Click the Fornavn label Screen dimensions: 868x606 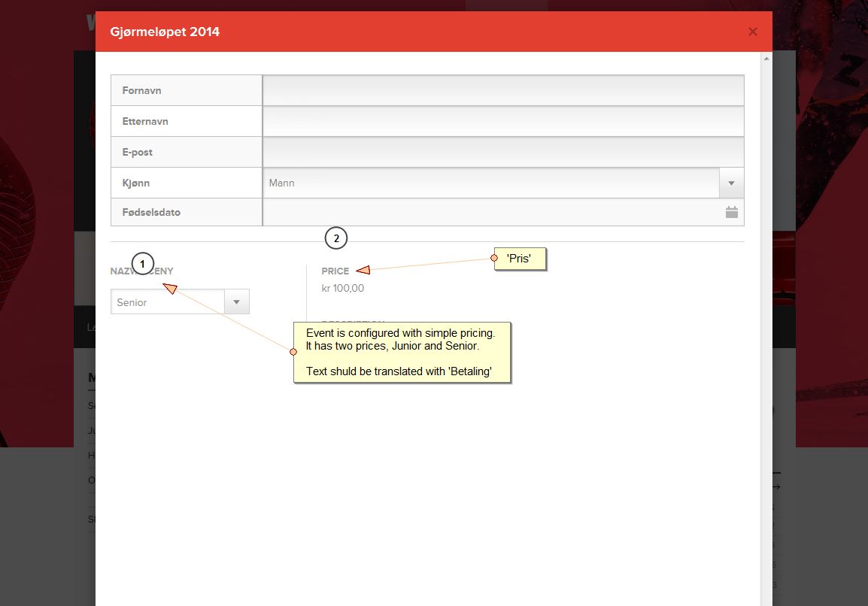141,91
